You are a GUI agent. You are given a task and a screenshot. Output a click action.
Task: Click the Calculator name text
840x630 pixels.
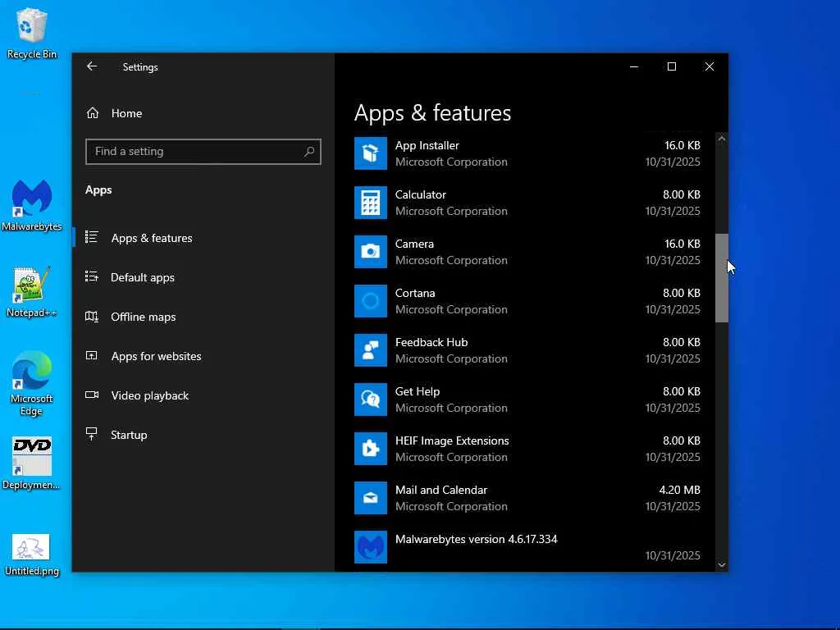[x=421, y=194]
